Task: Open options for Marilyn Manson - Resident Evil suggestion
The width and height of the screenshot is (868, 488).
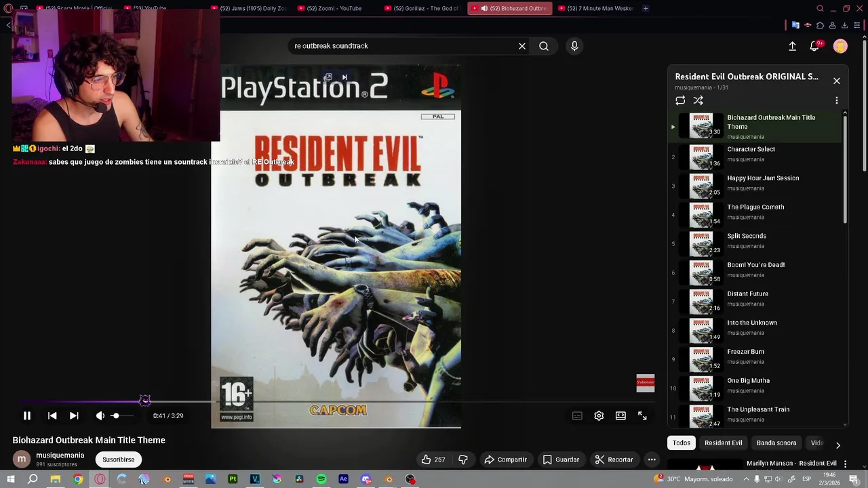Action: (845, 464)
